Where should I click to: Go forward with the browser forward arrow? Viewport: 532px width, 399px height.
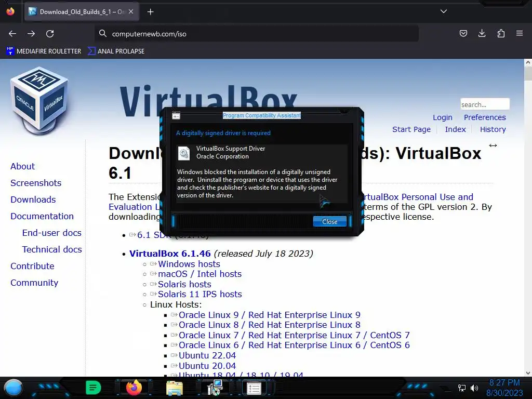pos(31,34)
